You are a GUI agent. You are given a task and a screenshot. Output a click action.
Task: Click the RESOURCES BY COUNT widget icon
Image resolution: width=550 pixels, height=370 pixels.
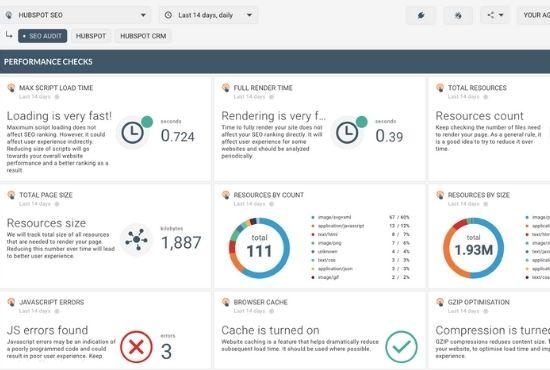point(226,195)
